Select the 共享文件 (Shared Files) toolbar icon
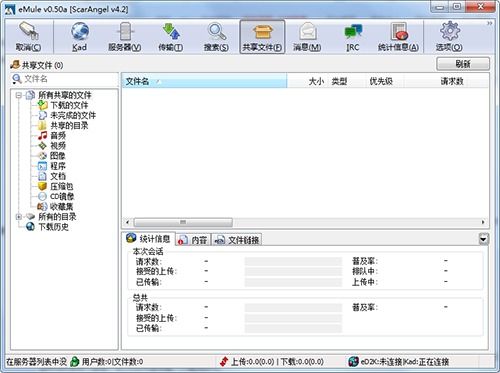500x373 pixels. pyautogui.click(x=262, y=37)
